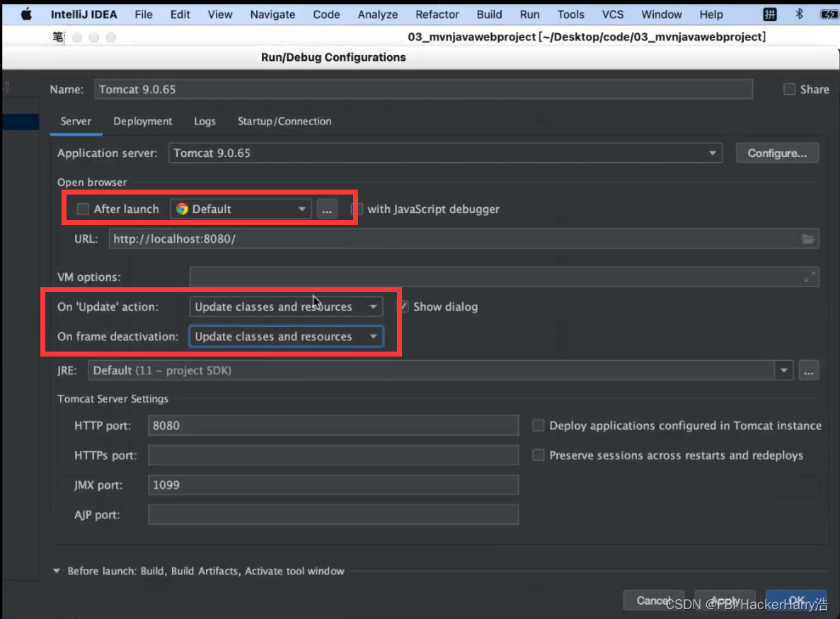Open the Run menu

pyautogui.click(x=530, y=14)
